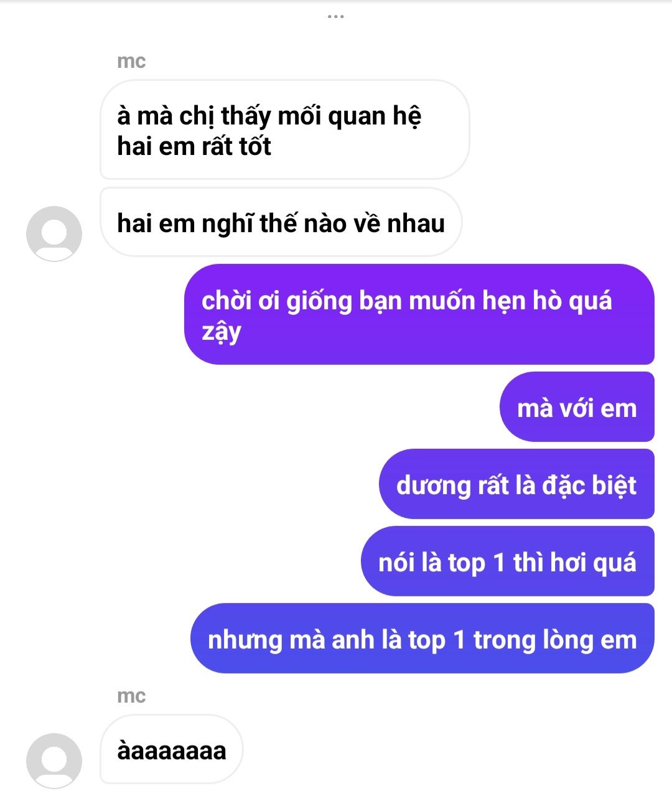Tap the avatar beside 'hai em nghĩ thế nào'
The height and width of the screenshot is (793, 672).
click(x=54, y=233)
